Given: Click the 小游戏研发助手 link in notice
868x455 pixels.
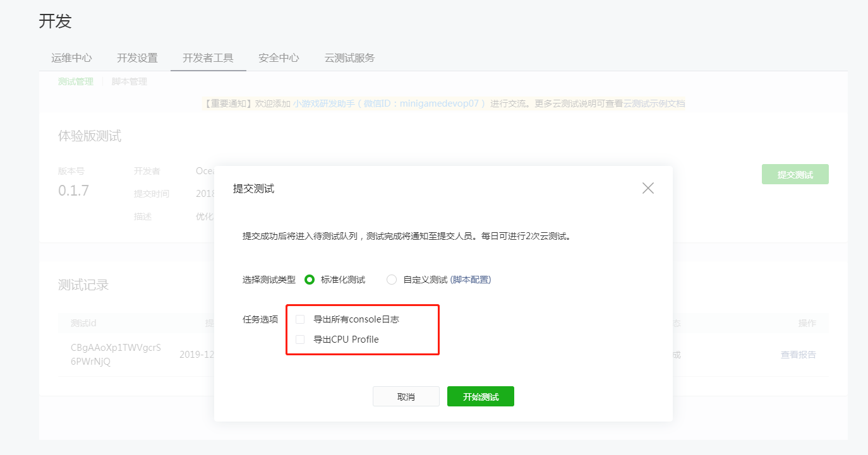Looking at the screenshot, I should (x=389, y=103).
